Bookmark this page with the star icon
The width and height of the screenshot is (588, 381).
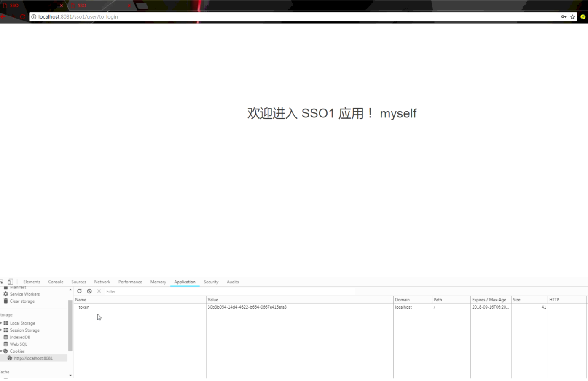(x=572, y=17)
